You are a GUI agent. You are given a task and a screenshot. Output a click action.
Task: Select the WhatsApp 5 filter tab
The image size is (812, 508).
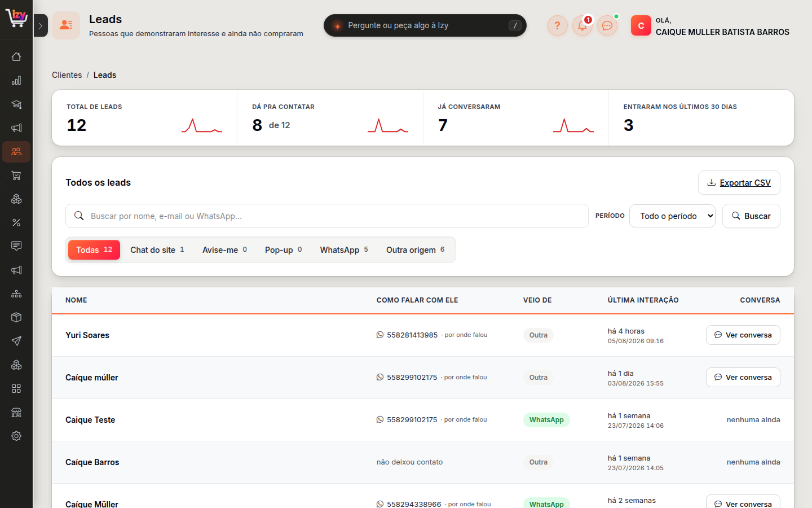pos(344,249)
